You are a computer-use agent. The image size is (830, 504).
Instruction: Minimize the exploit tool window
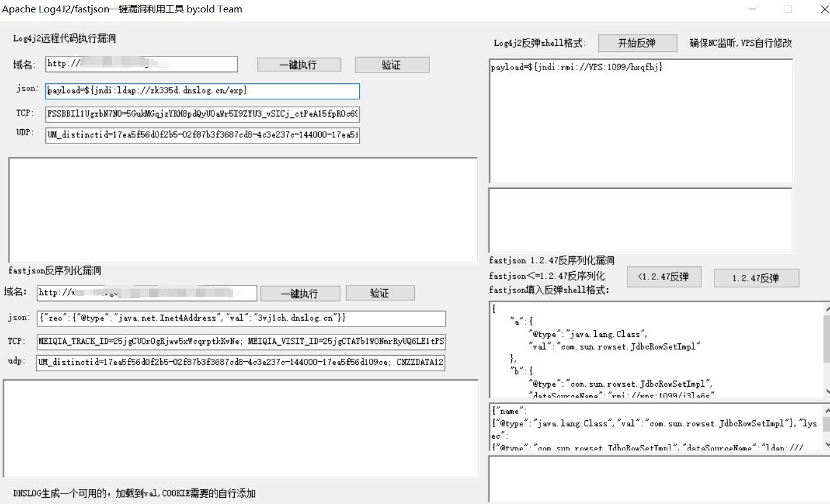pyautogui.click(x=753, y=9)
